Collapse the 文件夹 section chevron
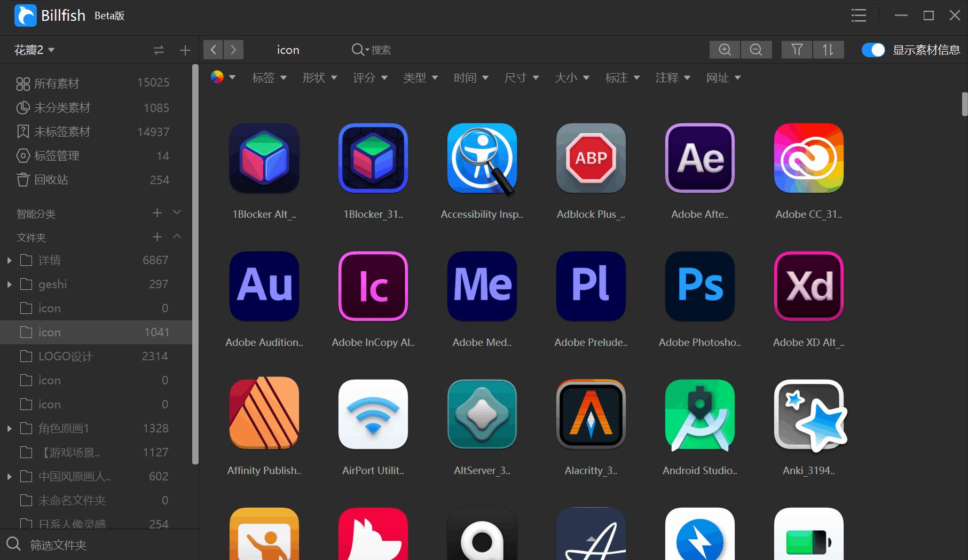 (x=177, y=236)
